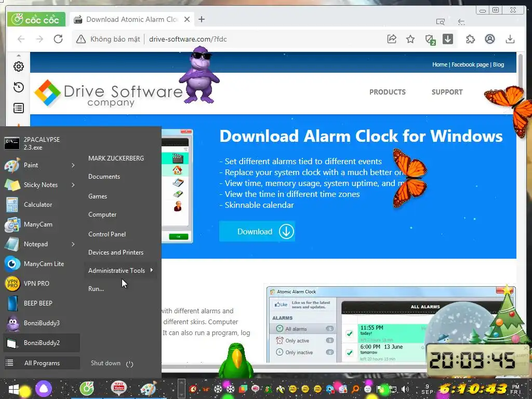
Task: Open a new tab with the plus button
Action: coord(202,19)
